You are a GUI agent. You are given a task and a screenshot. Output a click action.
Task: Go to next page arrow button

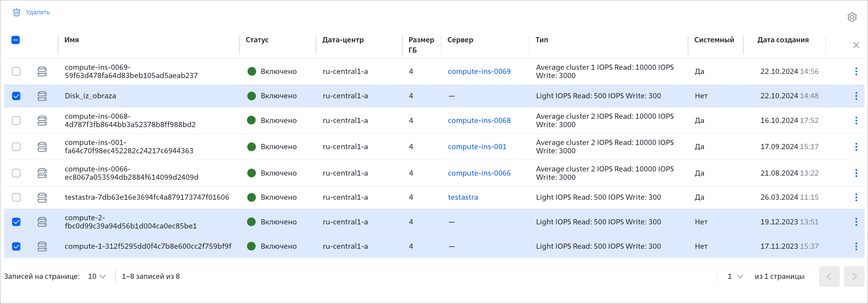(854, 277)
